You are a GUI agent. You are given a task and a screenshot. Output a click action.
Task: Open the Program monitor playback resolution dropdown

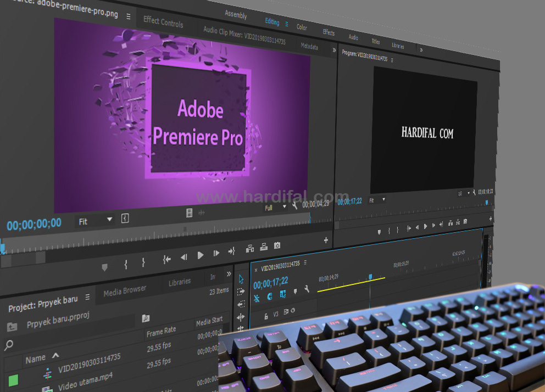click(x=464, y=193)
